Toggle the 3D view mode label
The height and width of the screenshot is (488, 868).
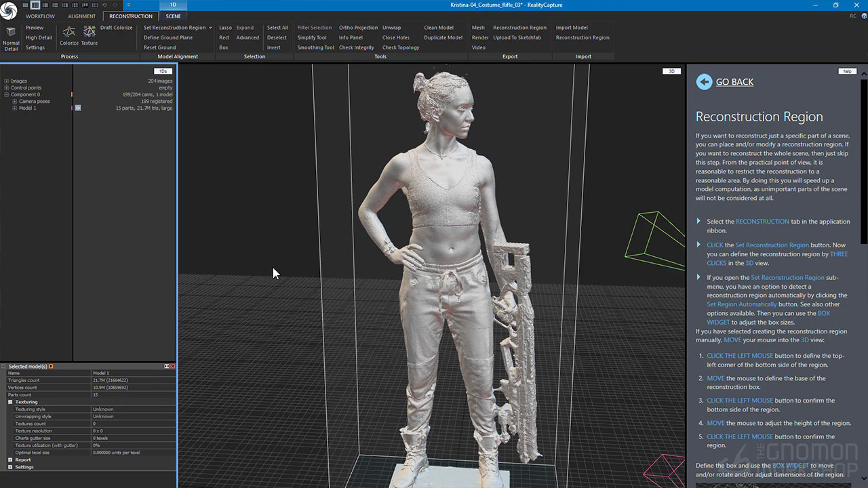tap(671, 71)
